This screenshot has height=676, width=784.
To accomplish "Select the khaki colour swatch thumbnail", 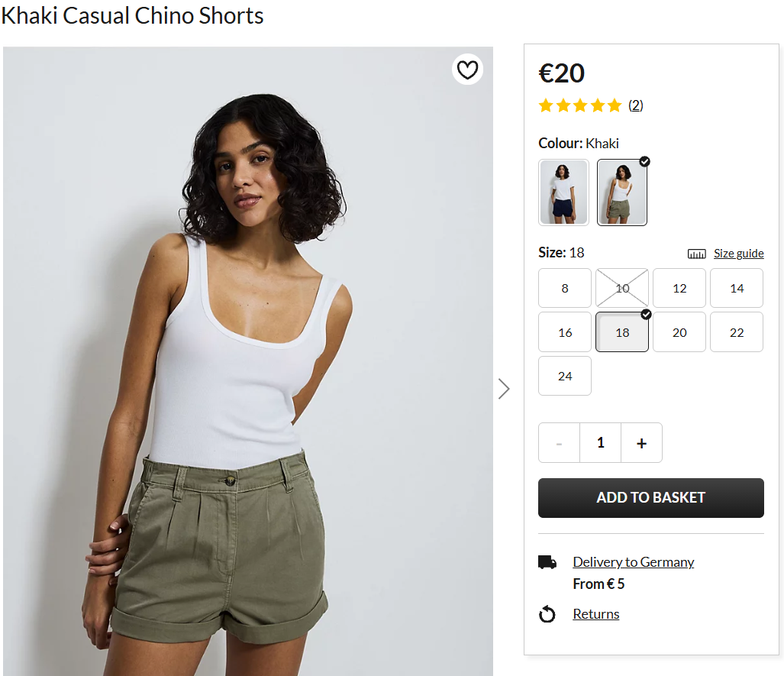I will coord(621,192).
